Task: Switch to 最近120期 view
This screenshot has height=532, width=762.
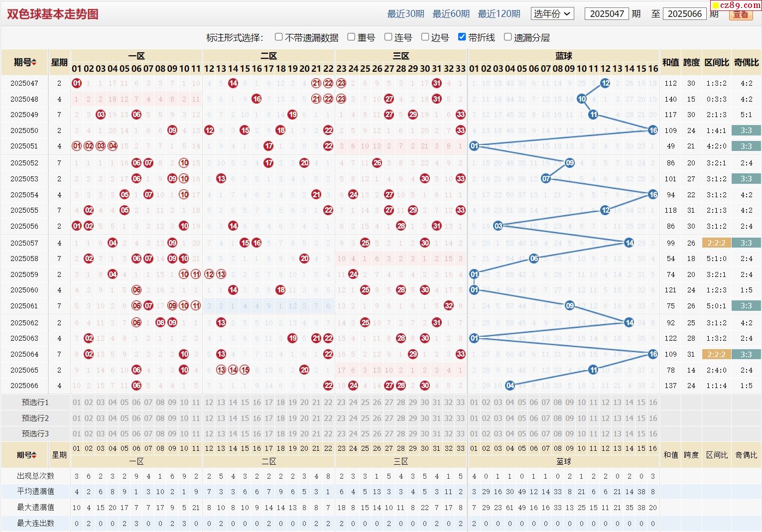Action: point(499,14)
